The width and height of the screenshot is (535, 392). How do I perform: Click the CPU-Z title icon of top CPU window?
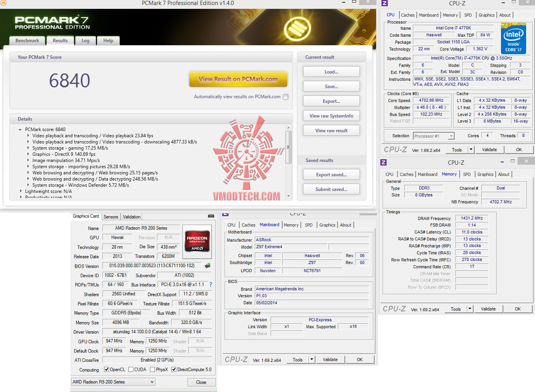coord(384,3)
